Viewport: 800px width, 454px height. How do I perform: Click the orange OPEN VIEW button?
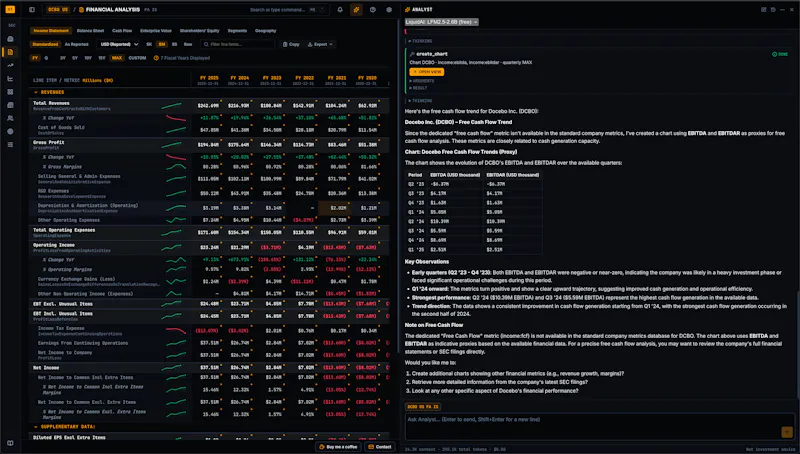427,72
